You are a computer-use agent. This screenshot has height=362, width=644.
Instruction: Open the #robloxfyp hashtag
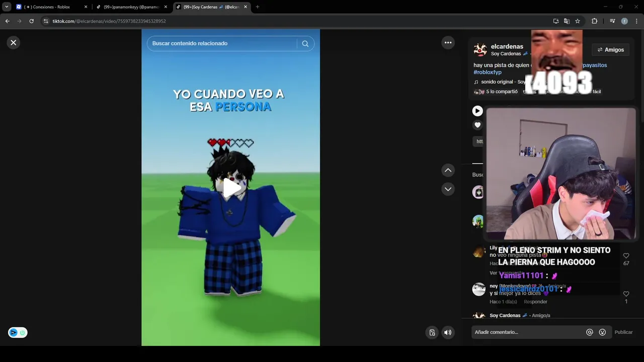pyautogui.click(x=488, y=72)
